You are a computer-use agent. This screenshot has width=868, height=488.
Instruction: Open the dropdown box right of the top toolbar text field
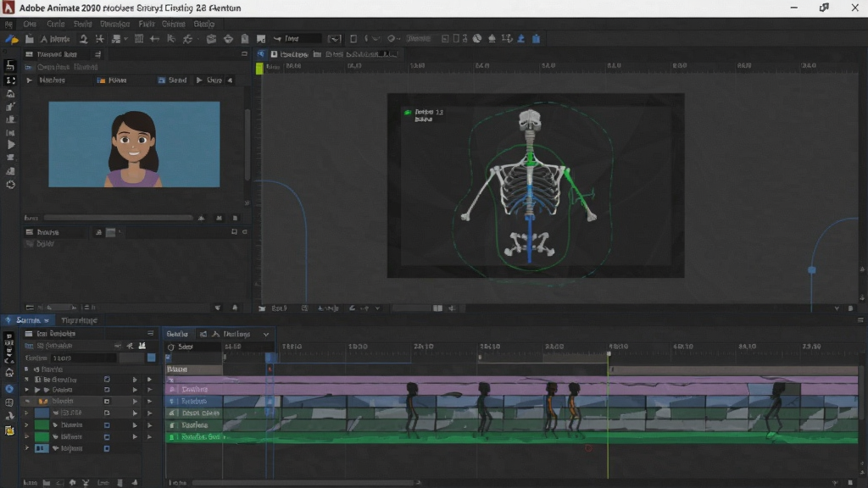coord(334,39)
